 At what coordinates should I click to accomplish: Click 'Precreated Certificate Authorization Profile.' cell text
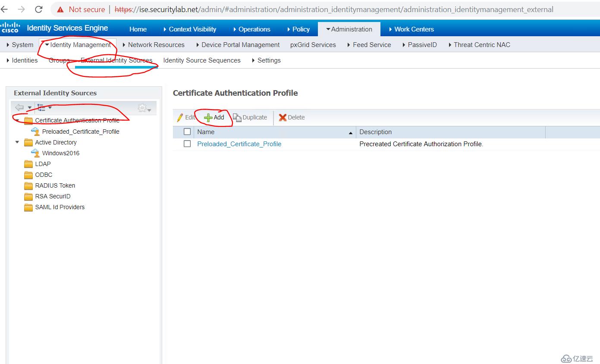point(421,144)
